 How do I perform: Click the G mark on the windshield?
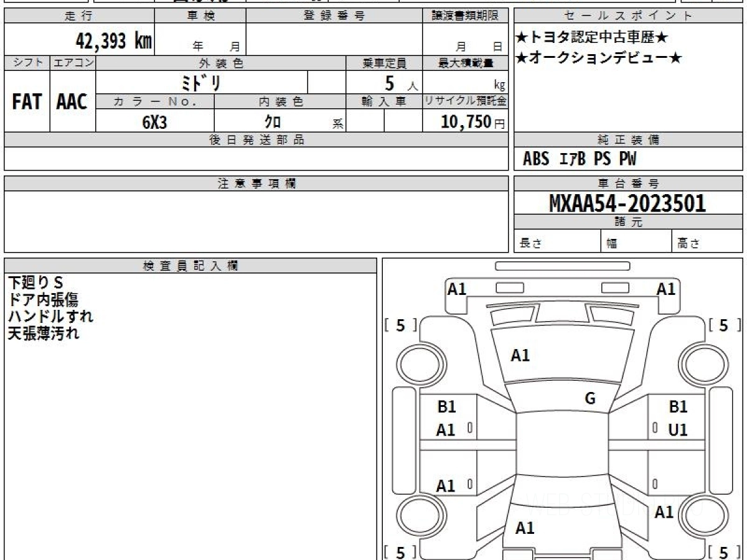tap(590, 399)
